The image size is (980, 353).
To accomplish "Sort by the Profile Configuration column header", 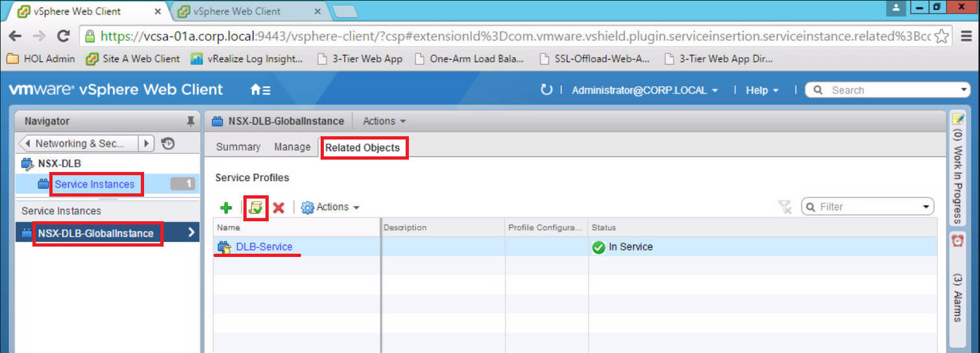I will point(546,227).
